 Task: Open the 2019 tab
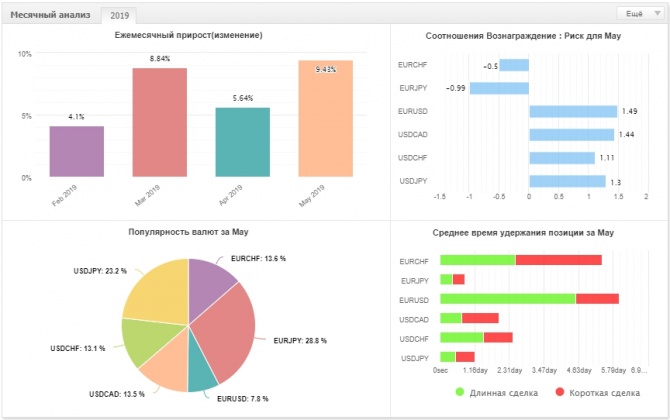pos(119,16)
